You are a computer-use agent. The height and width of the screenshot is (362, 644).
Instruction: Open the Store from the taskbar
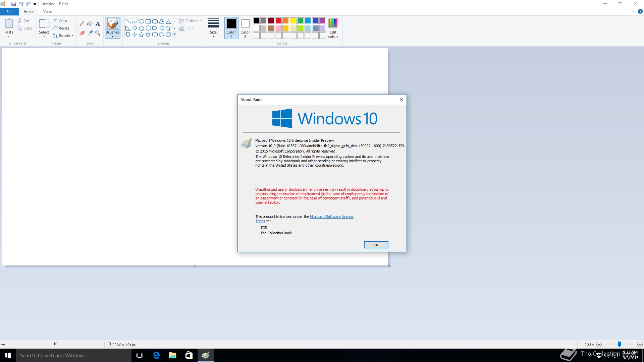click(x=189, y=355)
